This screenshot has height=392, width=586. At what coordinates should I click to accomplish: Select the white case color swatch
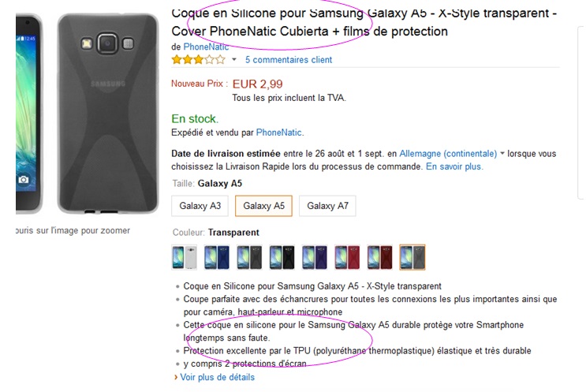pos(182,258)
